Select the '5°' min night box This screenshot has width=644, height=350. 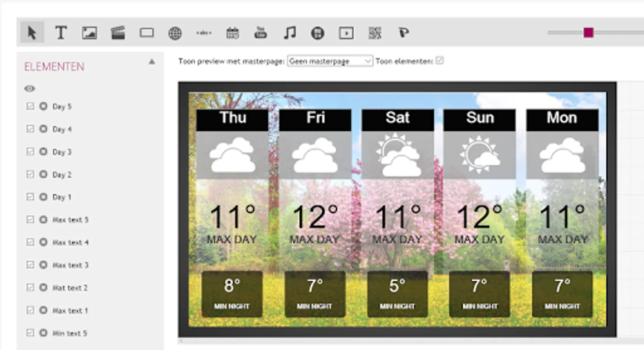397,294
